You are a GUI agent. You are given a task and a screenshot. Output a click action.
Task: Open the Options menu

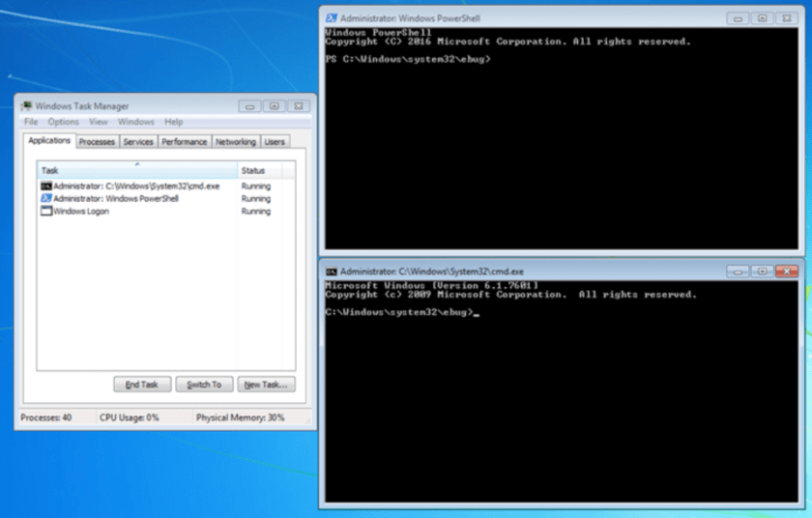point(63,122)
